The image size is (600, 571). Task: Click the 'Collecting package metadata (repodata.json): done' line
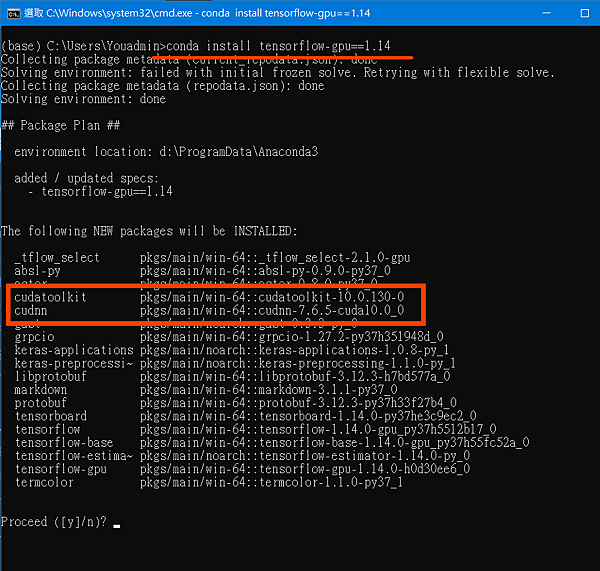(x=163, y=86)
